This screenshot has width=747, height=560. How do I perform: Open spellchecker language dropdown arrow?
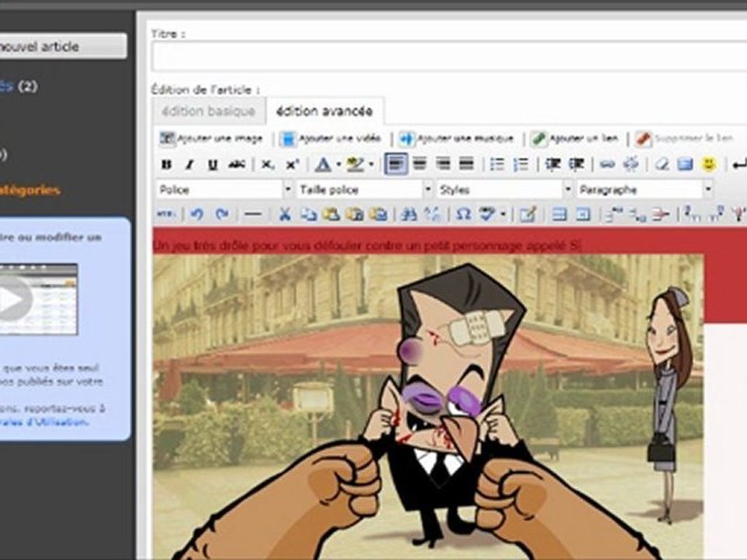[x=503, y=215]
